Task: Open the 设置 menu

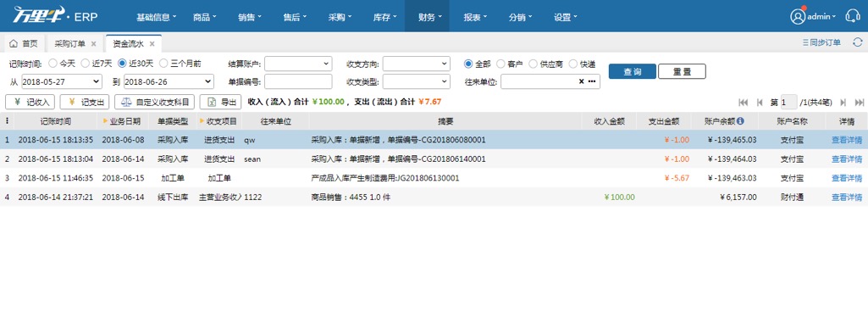Action: 566,17
